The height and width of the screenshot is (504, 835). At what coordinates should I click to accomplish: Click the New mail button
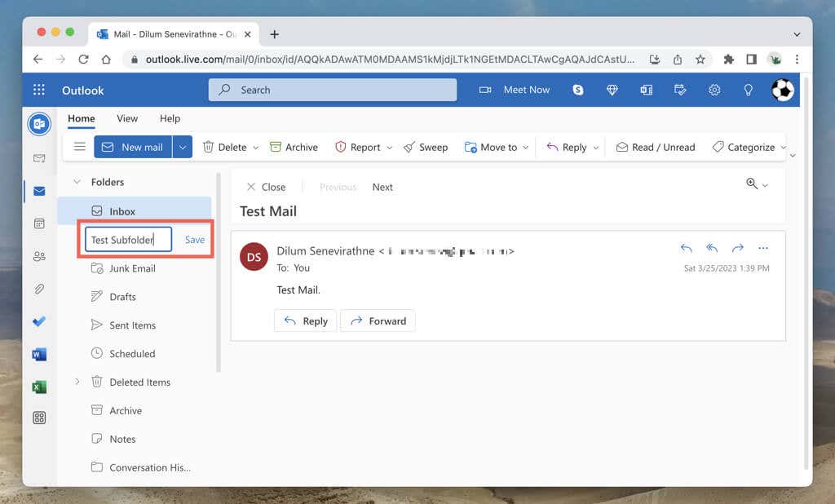(x=133, y=147)
